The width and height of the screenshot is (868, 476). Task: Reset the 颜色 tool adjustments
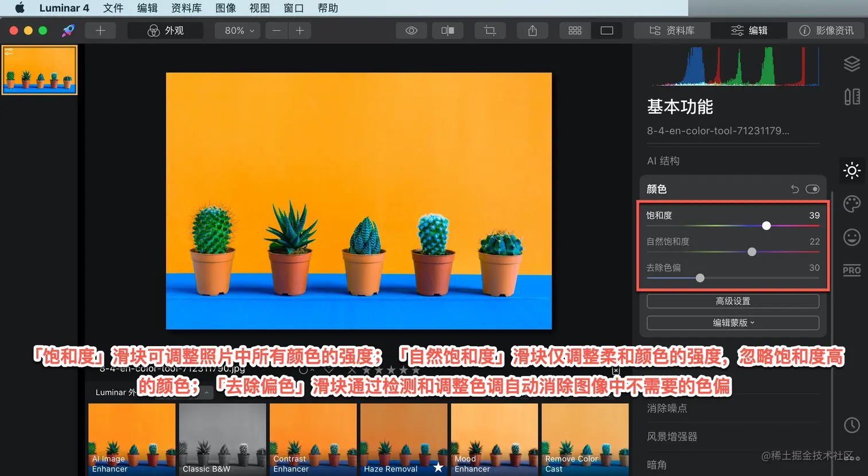[x=795, y=189]
